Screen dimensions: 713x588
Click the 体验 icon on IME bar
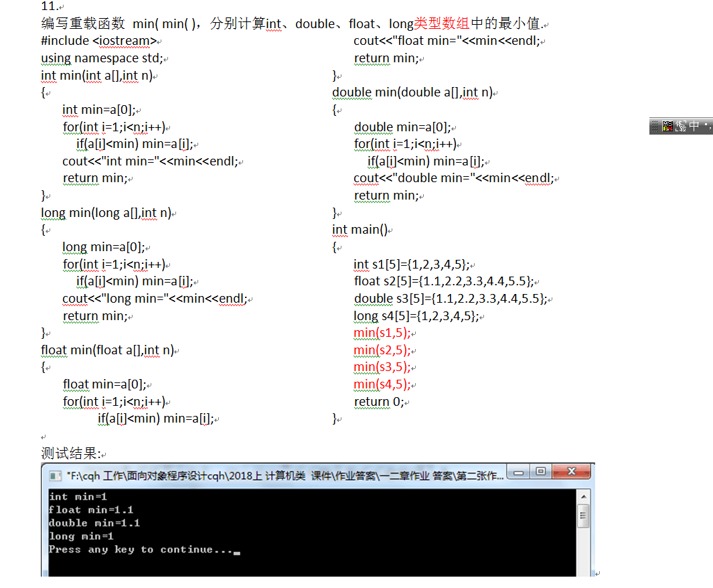click(x=682, y=126)
